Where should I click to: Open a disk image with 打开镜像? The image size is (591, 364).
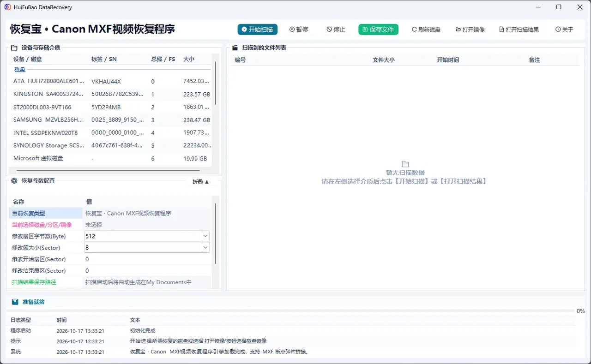[470, 30]
